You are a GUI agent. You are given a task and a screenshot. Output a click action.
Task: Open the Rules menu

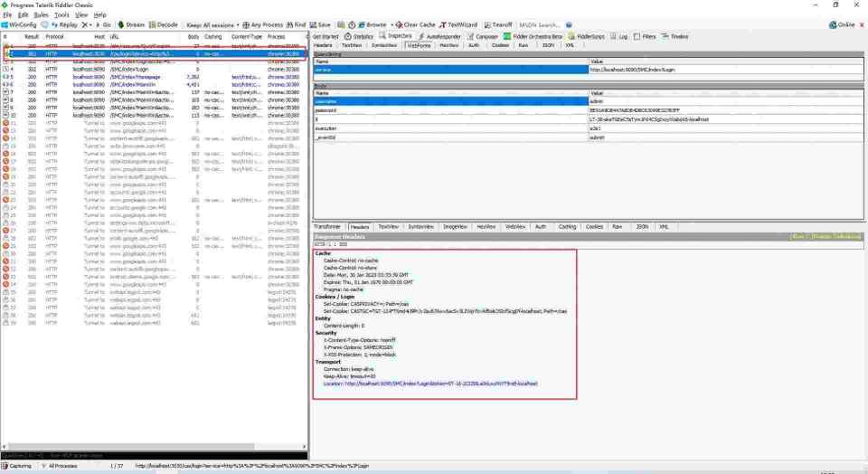tap(41, 15)
